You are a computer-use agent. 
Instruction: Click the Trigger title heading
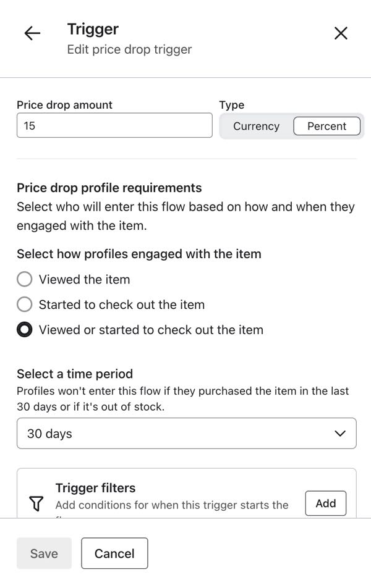coord(93,28)
